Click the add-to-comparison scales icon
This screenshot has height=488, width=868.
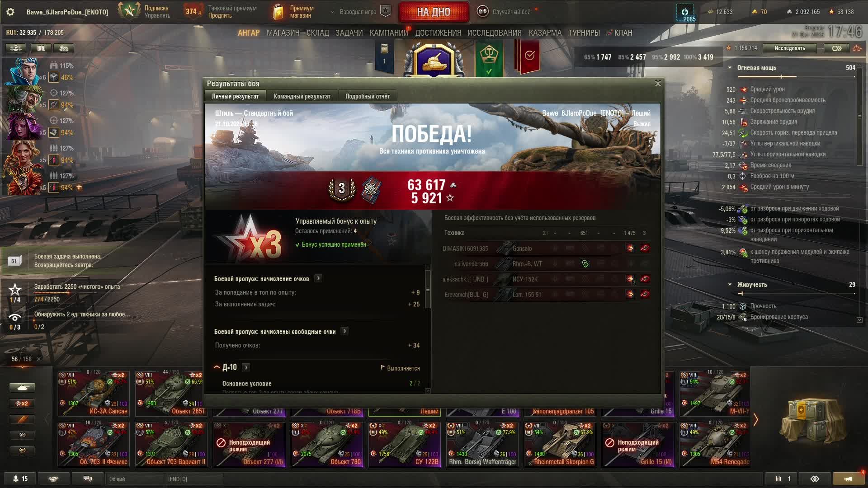857,48
